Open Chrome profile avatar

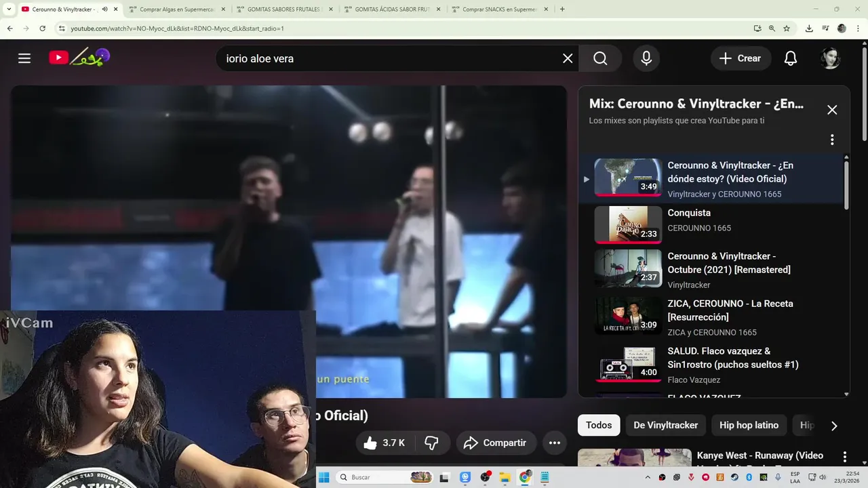842,28
